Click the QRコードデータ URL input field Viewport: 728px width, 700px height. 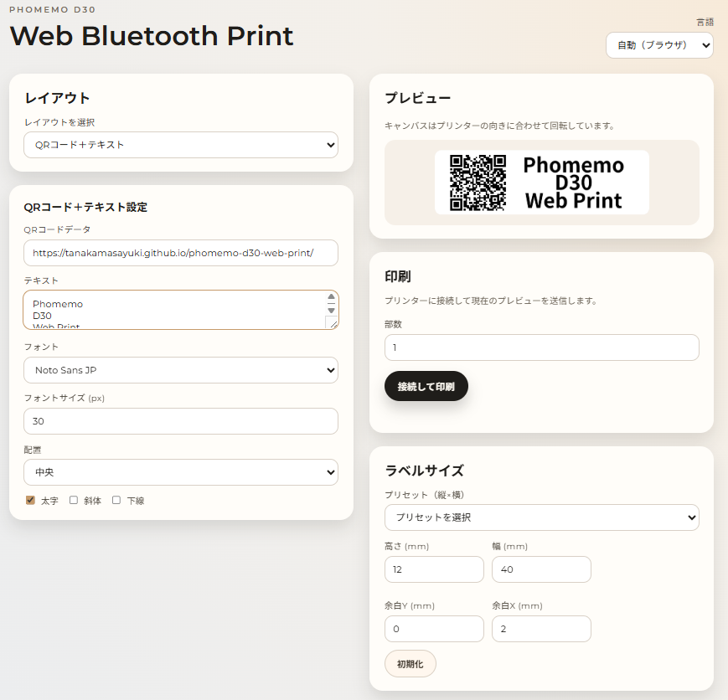[181, 253]
